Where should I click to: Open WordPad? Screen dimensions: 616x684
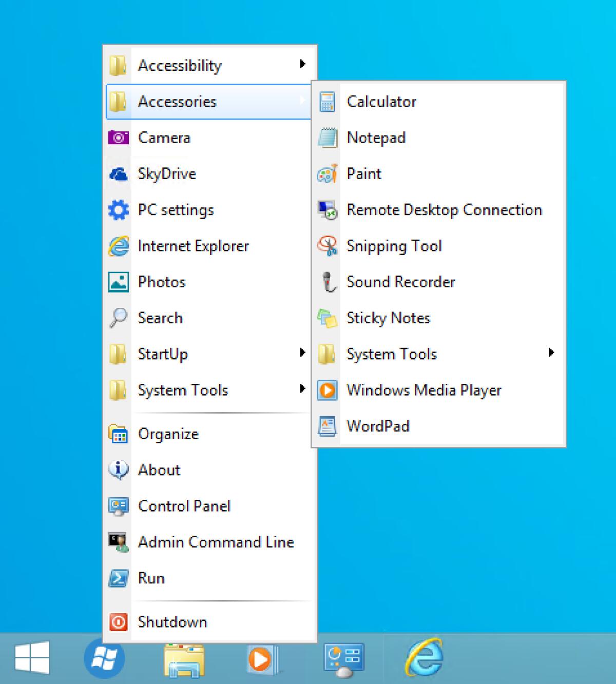pos(378,426)
